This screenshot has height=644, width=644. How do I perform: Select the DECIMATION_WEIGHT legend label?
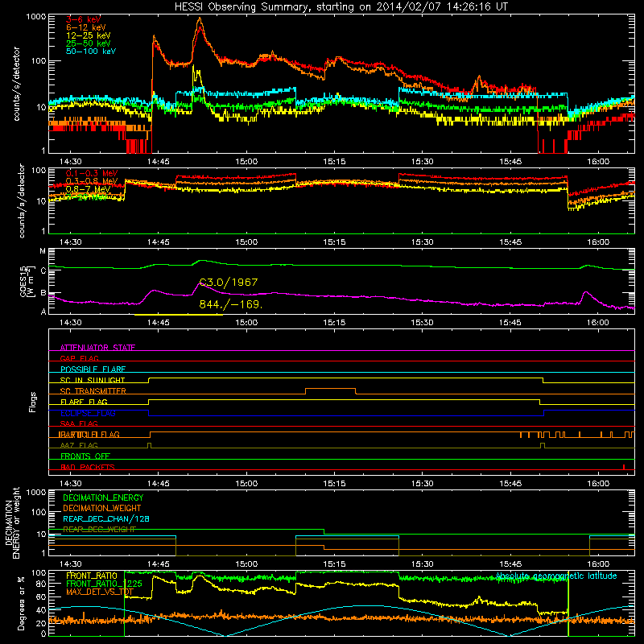point(102,509)
